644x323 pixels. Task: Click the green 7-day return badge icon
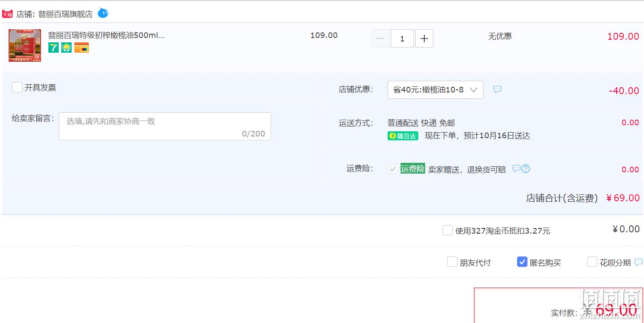point(54,47)
